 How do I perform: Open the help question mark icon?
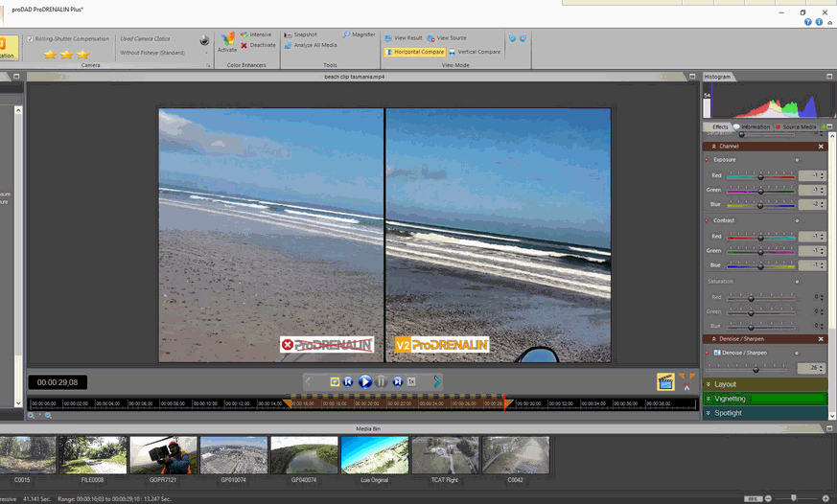coord(807,22)
